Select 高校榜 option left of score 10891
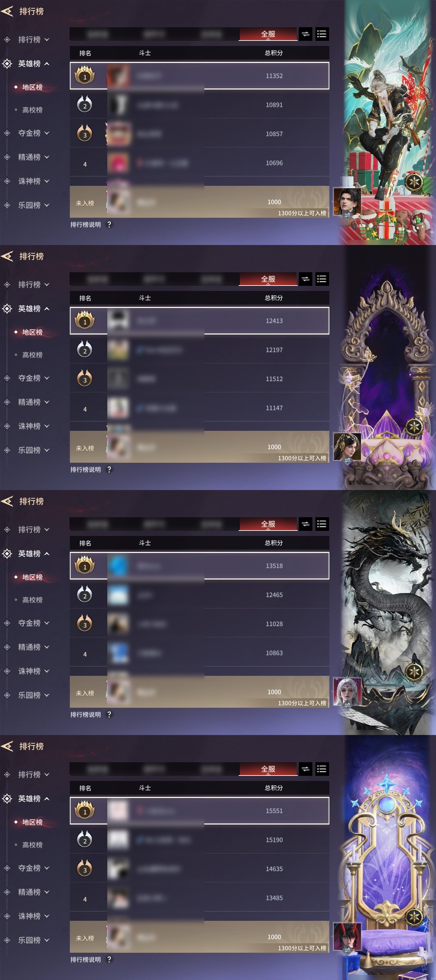 click(32, 110)
